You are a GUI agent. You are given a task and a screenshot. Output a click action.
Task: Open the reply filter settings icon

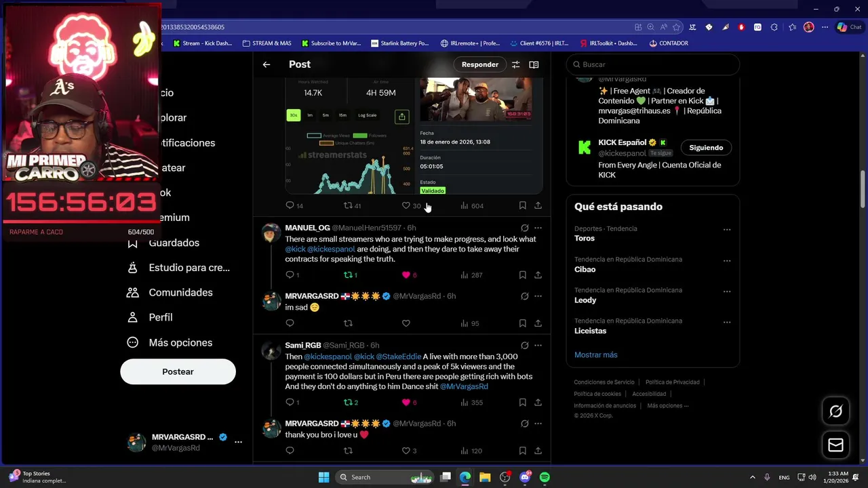515,64
